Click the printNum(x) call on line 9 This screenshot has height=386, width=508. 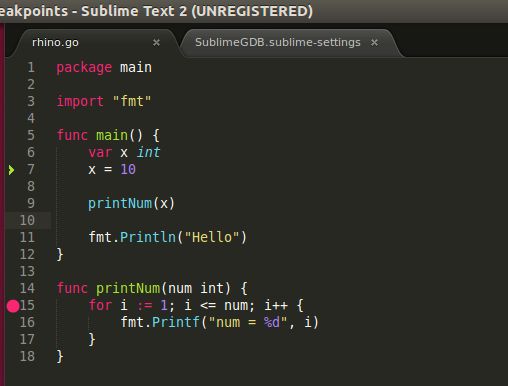coord(131,204)
